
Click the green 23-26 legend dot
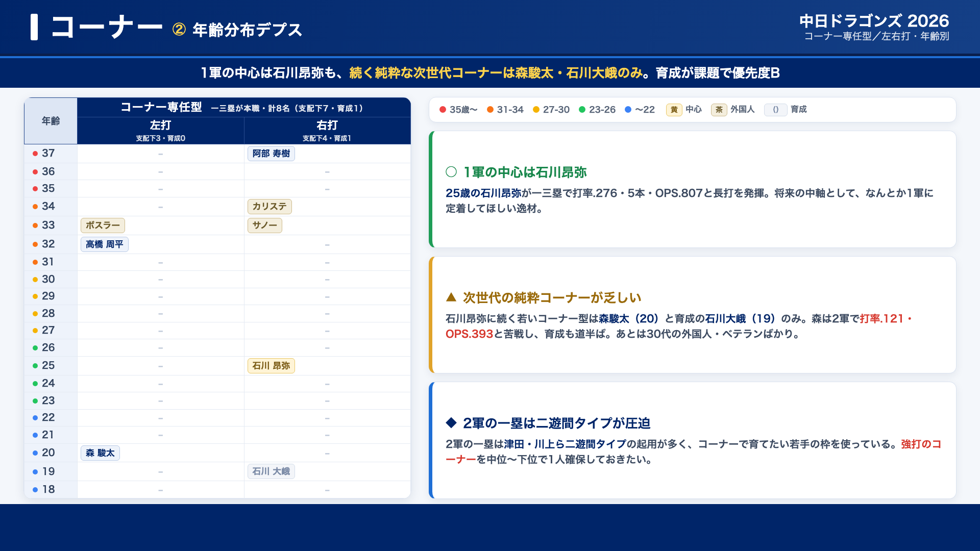pos(582,110)
